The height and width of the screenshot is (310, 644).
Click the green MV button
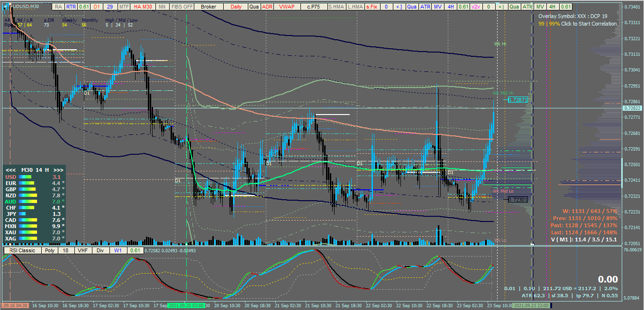point(540,7)
